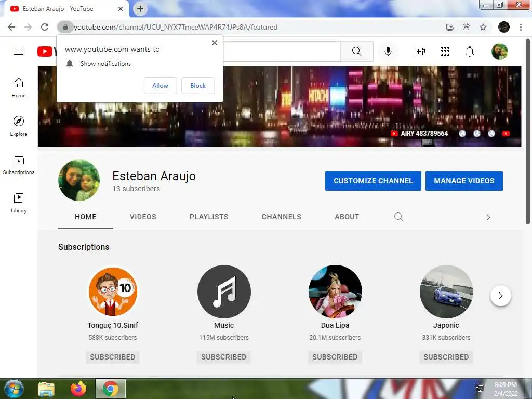Search within the channel using magnifier icon

(399, 217)
